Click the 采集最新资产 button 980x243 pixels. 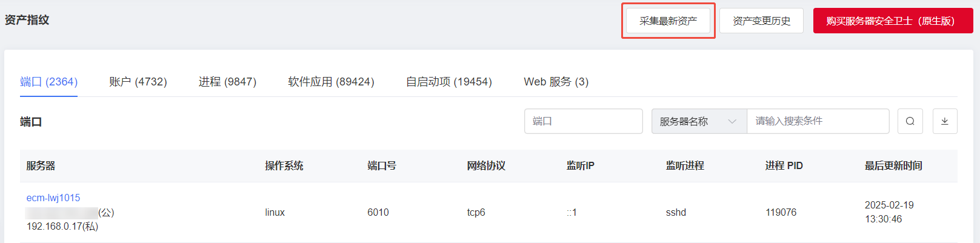pos(668,21)
